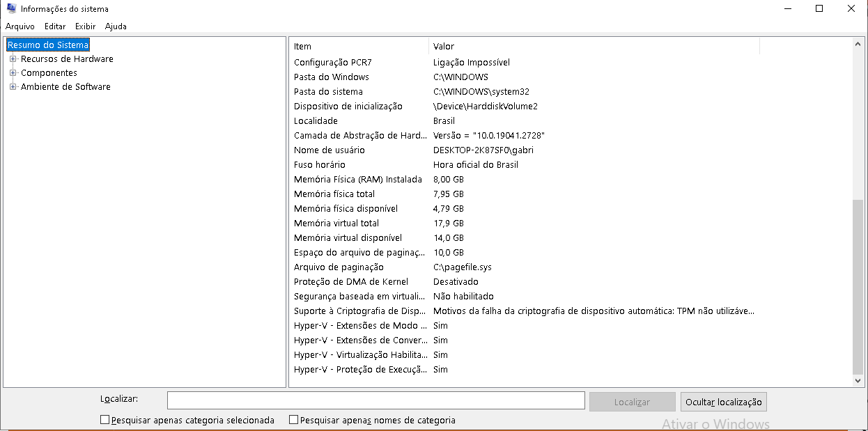
Task: Select the Localidade row
Action: [x=525, y=121]
